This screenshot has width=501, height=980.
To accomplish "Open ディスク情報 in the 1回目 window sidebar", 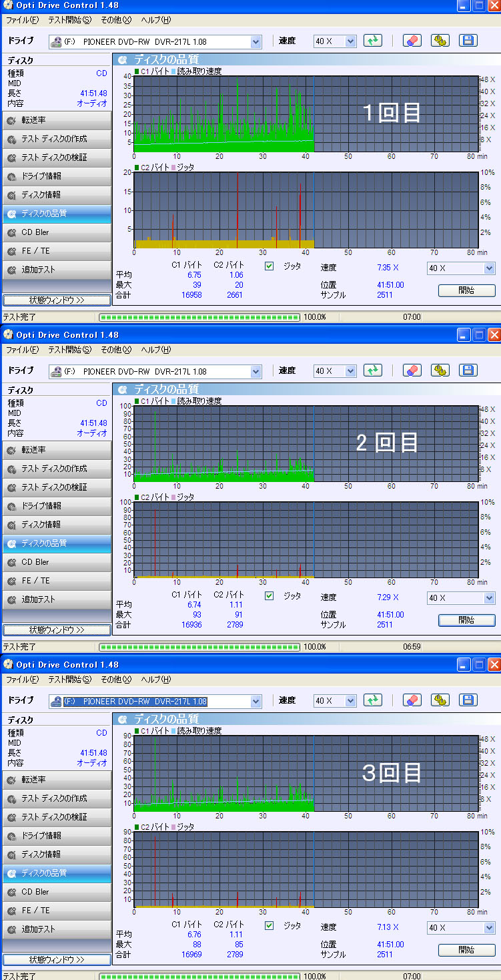I will coord(57,195).
